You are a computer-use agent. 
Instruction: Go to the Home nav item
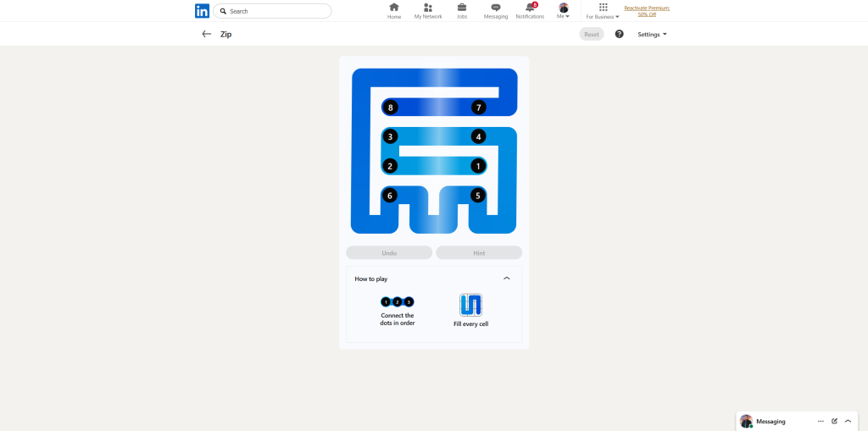click(x=394, y=11)
